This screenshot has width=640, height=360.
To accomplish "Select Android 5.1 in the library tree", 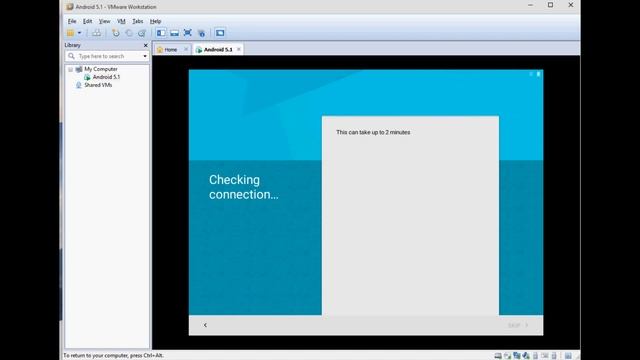I will click(x=106, y=77).
